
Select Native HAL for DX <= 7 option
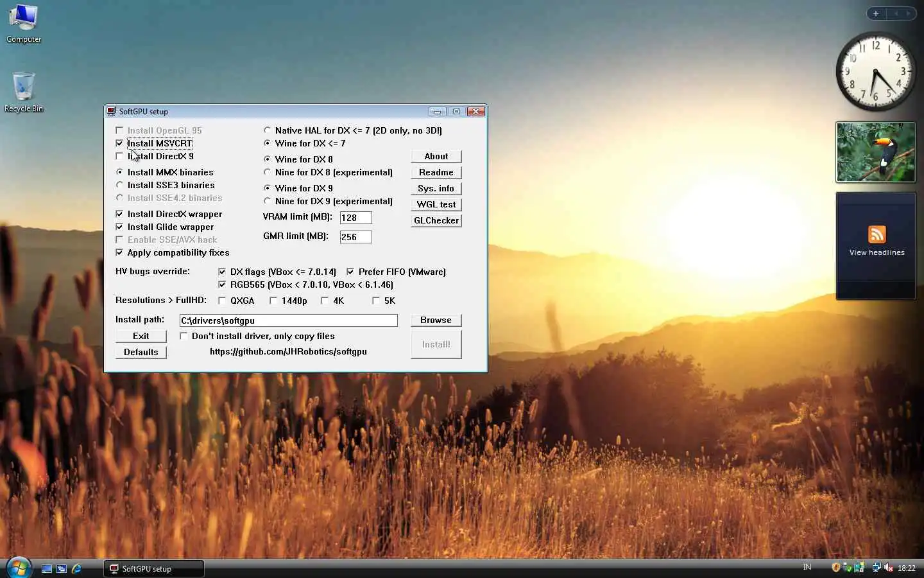tap(268, 130)
